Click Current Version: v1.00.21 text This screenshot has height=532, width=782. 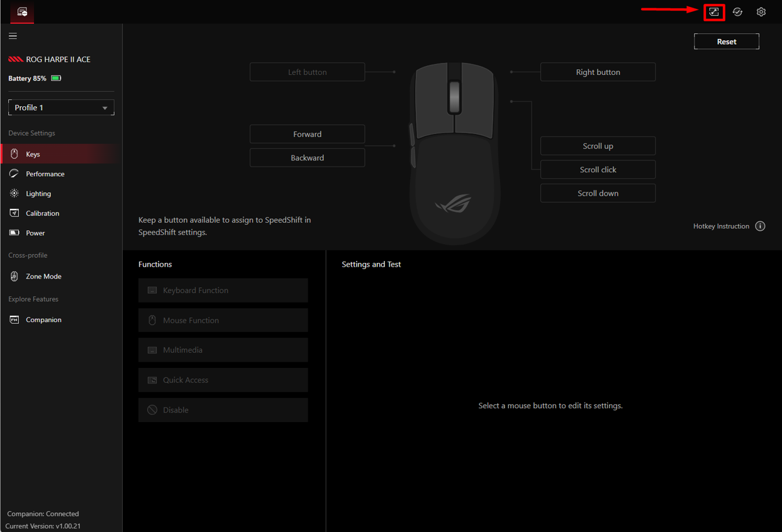pyautogui.click(x=43, y=526)
